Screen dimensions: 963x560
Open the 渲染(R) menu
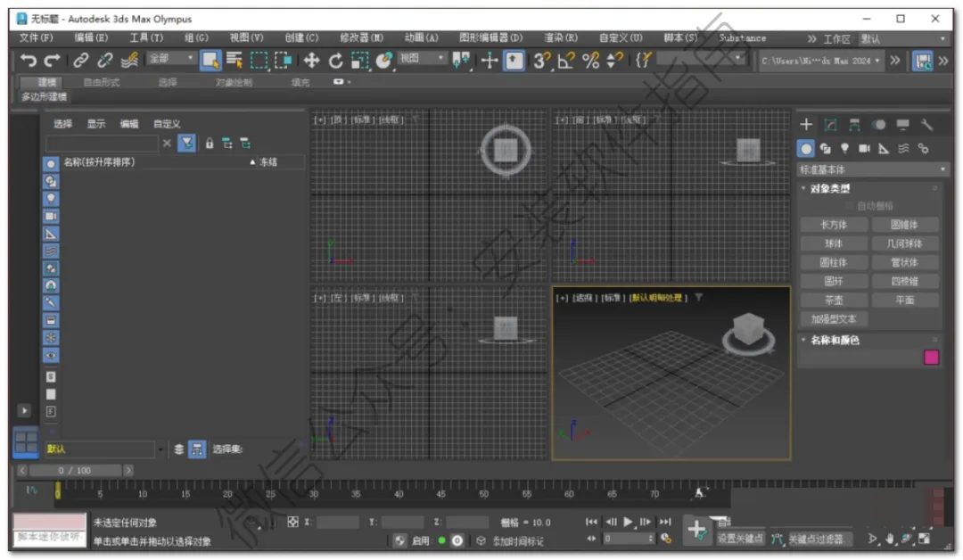561,38
